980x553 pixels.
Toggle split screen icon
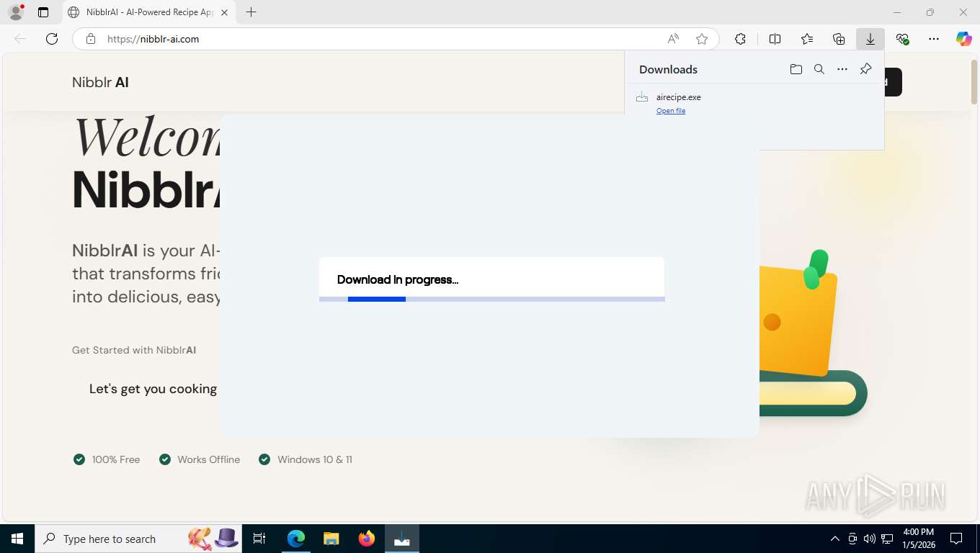(x=775, y=39)
